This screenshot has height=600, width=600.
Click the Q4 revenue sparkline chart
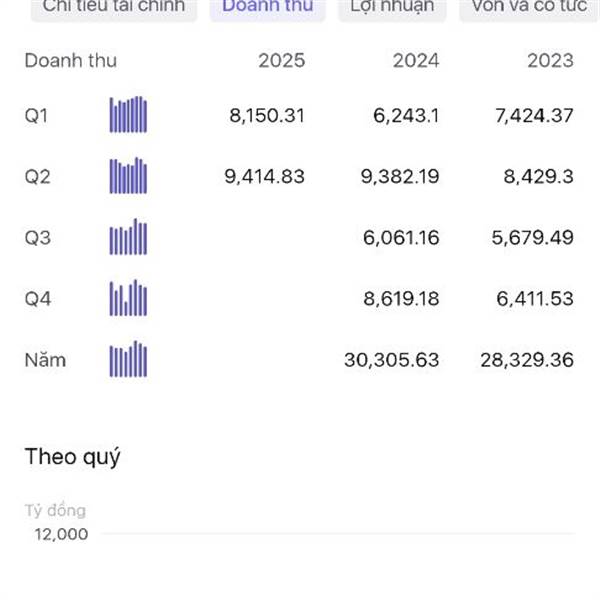click(128, 298)
